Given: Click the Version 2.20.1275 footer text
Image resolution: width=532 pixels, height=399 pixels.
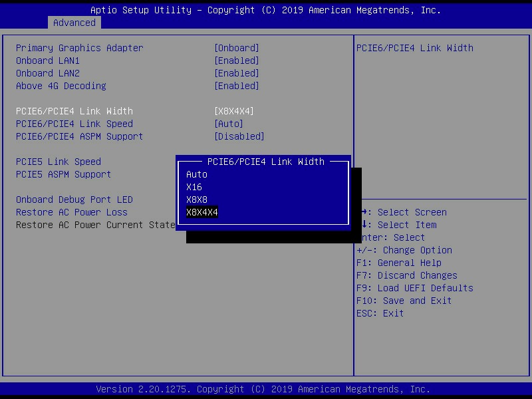Looking at the screenshot, I should [x=263, y=389].
